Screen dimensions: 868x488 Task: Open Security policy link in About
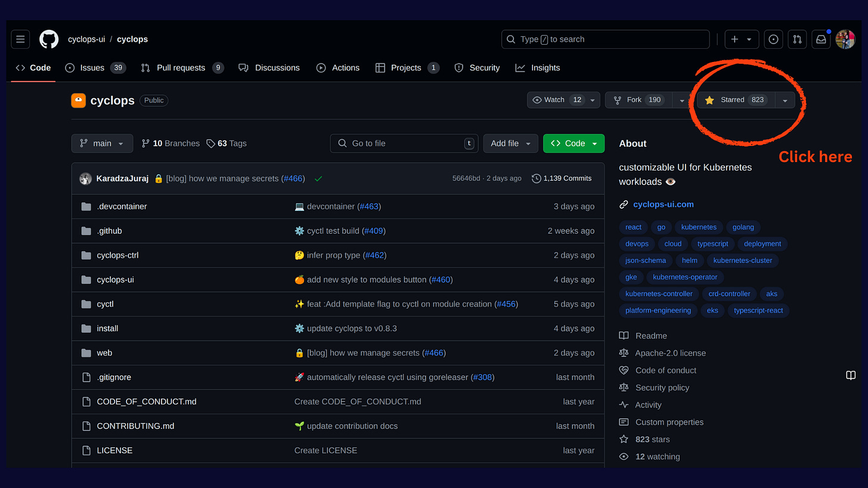click(x=662, y=387)
